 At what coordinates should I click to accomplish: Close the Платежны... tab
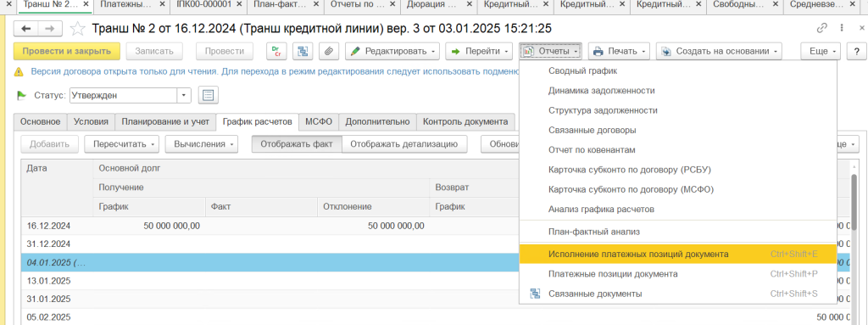coord(161,4)
